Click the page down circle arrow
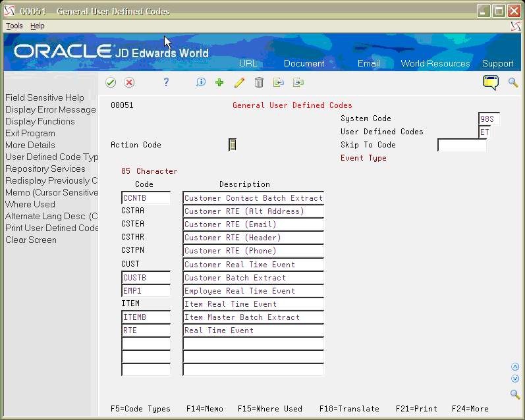525x420 pixels. [x=515, y=379]
